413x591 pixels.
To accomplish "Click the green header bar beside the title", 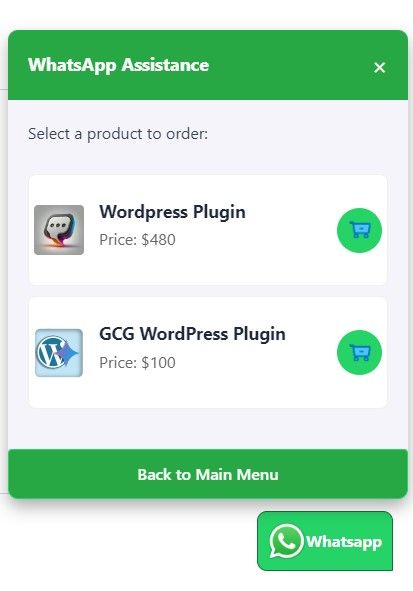I will coord(290,65).
